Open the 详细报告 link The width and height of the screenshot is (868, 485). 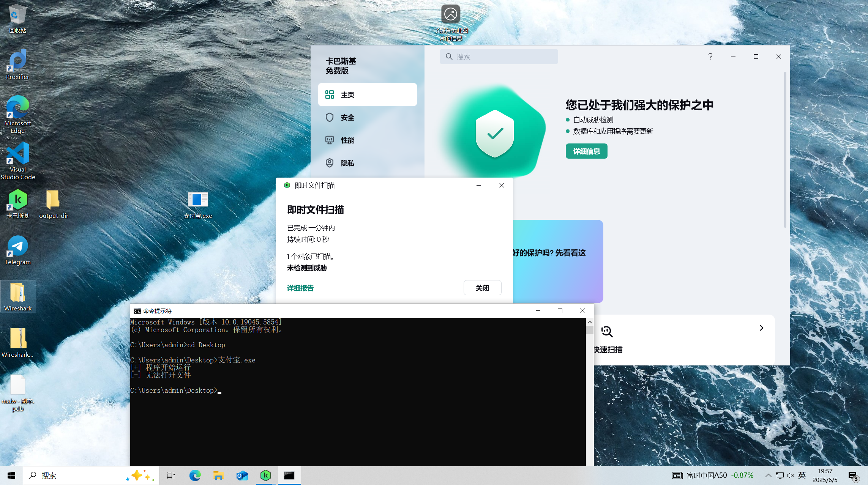tap(300, 288)
